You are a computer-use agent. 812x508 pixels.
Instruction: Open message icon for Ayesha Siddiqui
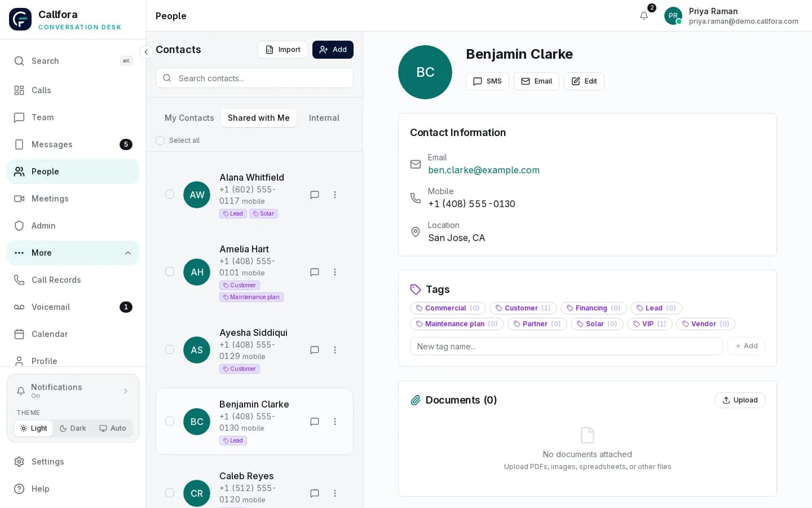[x=315, y=350]
